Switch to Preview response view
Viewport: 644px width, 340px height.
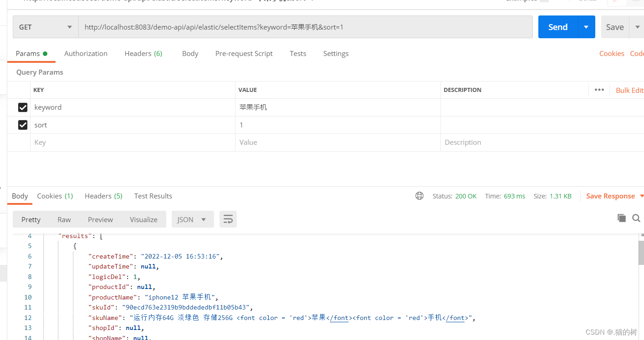click(100, 219)
